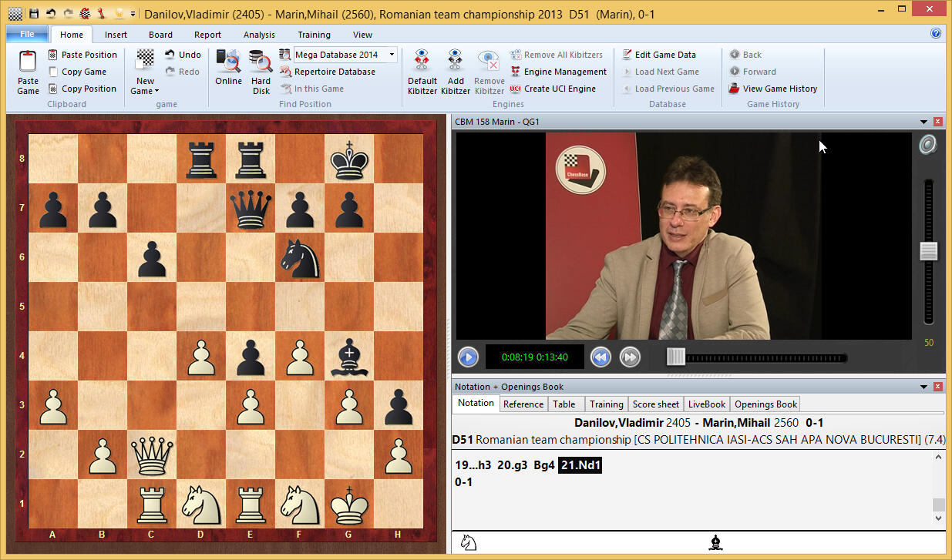This screenshot has width=952, height=560.
Task: Close the Notation + Openings Book panel
Action: tap(938, 387)
